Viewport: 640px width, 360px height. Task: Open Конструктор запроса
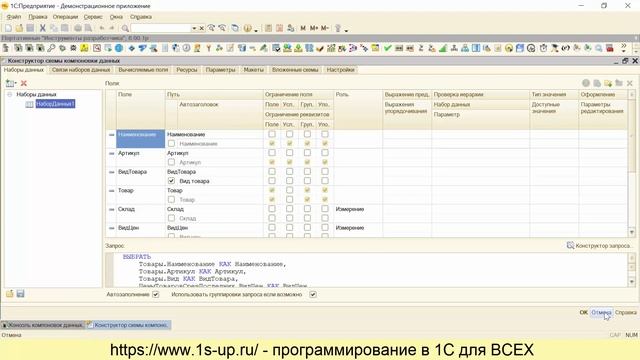point(598,245)
